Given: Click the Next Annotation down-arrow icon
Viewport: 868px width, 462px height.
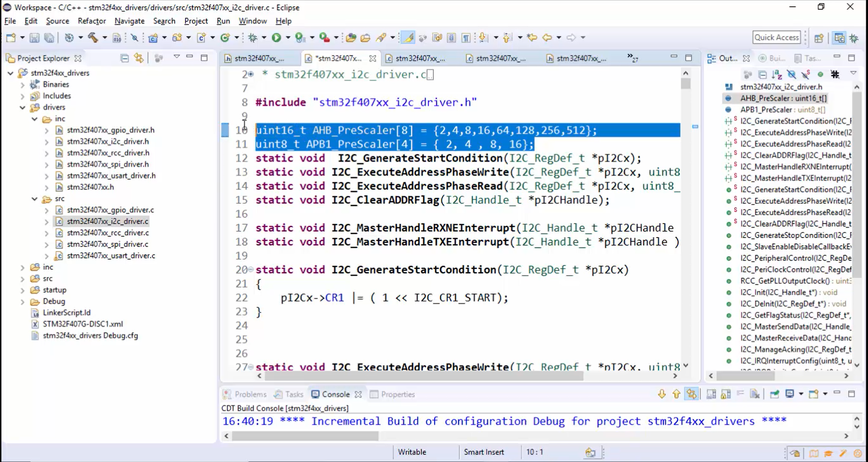Looking at the screenshot, I should 484,38.
